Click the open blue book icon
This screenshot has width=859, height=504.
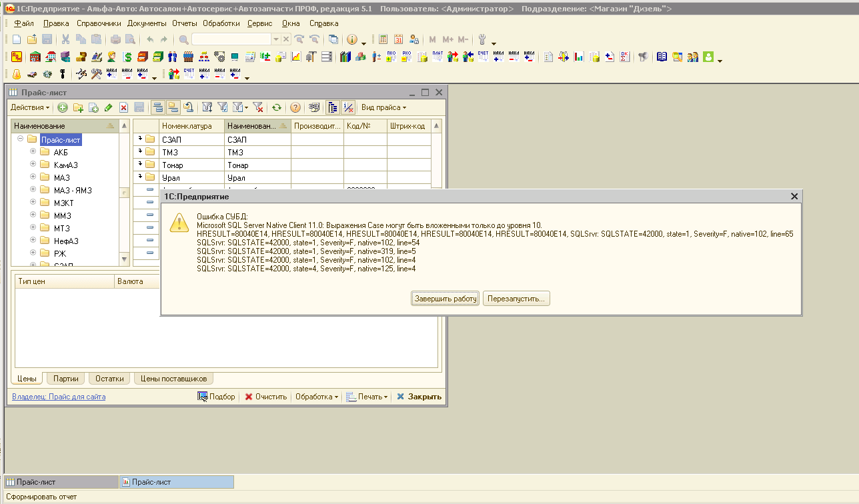pos(662,57)
